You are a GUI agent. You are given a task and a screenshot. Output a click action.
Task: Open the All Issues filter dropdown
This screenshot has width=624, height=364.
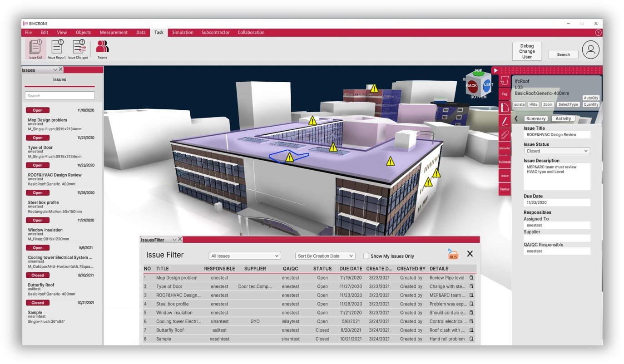tap(245, 256)
